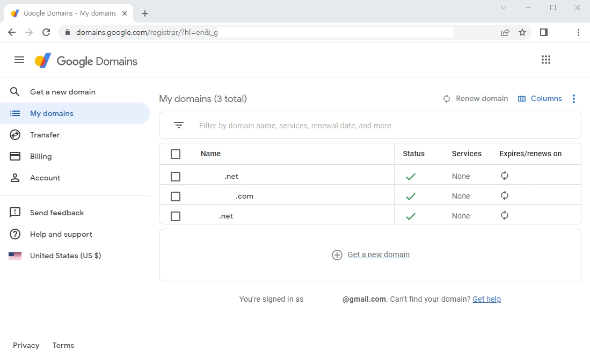Viewport: 590px width, 364px height.
Task: Open Billing in sidebar
Action: coord(75,156)
